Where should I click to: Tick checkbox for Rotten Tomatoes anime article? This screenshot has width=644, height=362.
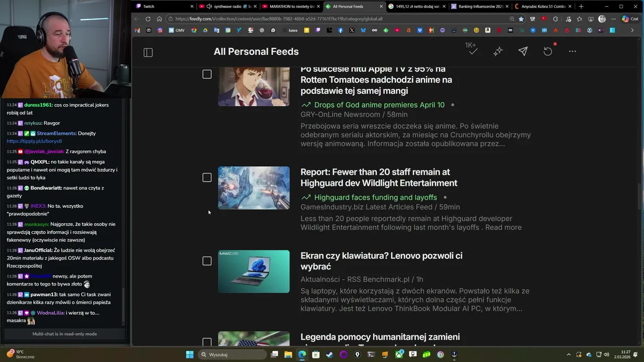pos(207,74)
